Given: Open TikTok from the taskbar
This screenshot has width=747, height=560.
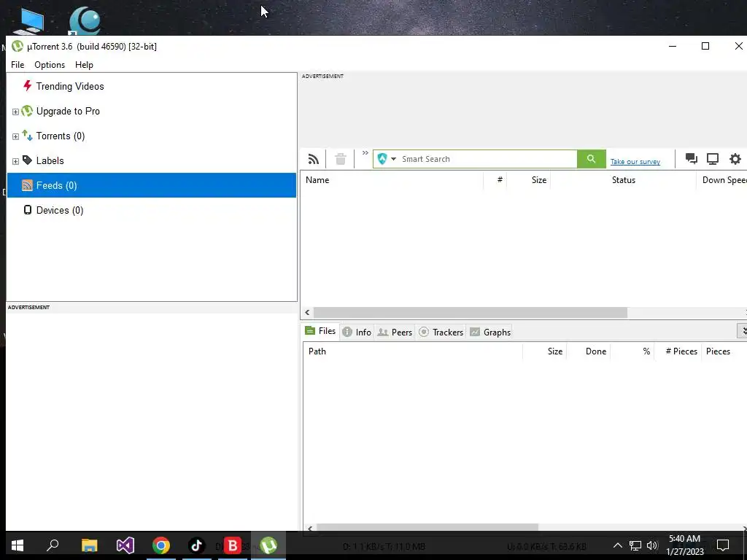Looking at the screenshot, I should [x=196, y=545].
